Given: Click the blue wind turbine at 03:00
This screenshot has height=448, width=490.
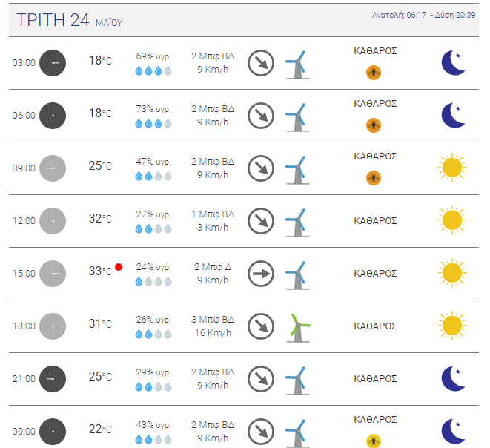Looking at the screenshot, I should coord(298,65).
